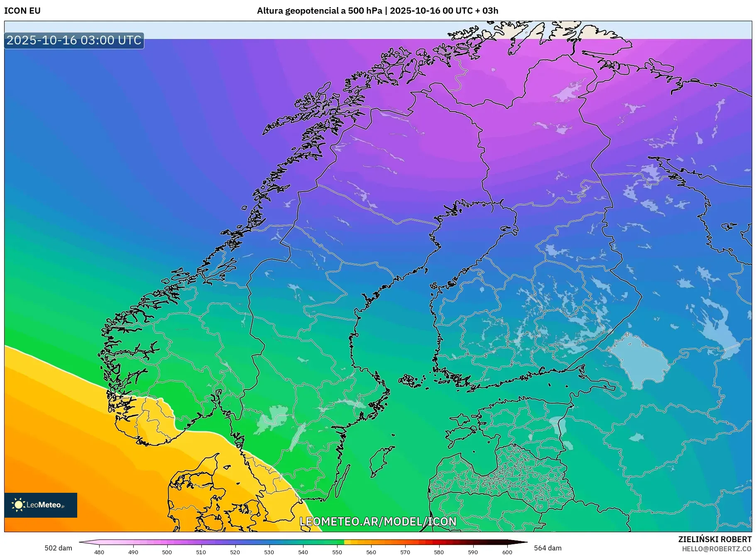Click the large light-blue Lake Ladoga shape

[x=639, y=361]
